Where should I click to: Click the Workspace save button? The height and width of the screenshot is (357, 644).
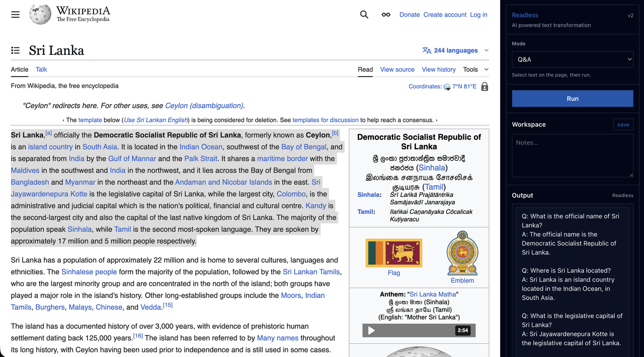[x=623, y=125]
